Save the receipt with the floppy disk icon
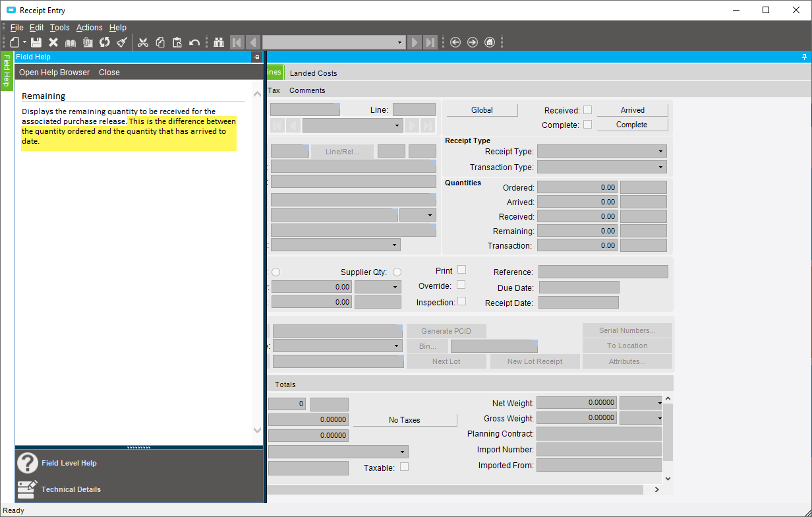This screenshot has width=812, height=517. click(x=36, y=42)
